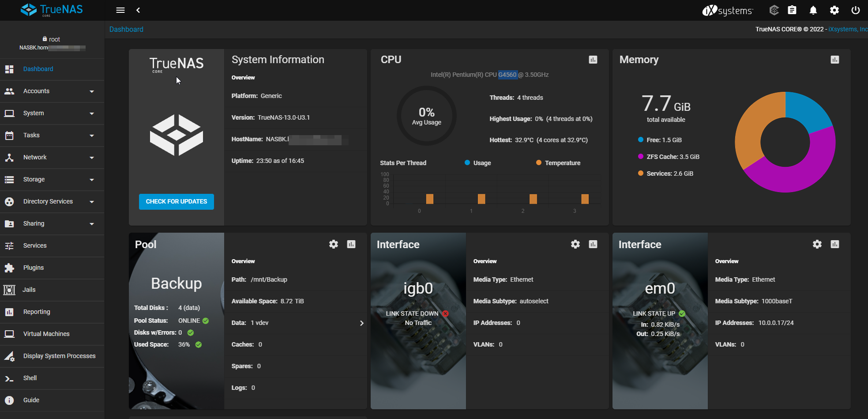
Task: Click the CHECK FOR UPDATES button
Action: point(177,202)
